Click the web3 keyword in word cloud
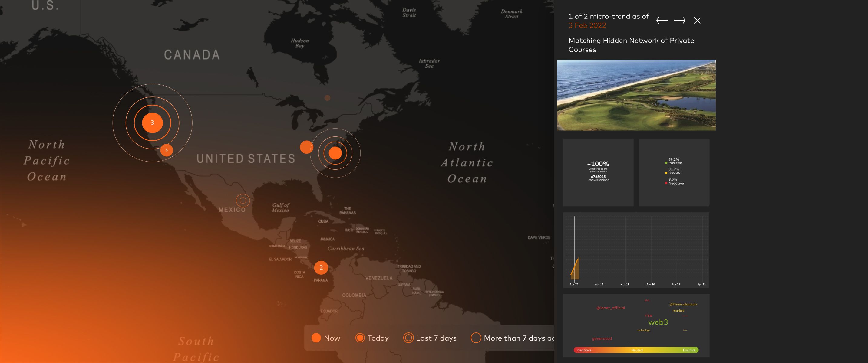Viewport: 868px width, 363px height. (x=658, y=322)
